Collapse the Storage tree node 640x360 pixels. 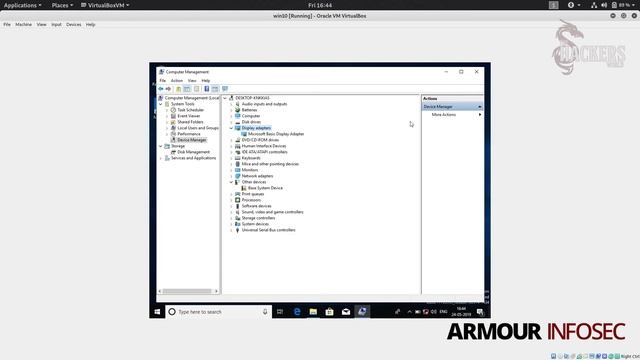click(x=160, y=146)
